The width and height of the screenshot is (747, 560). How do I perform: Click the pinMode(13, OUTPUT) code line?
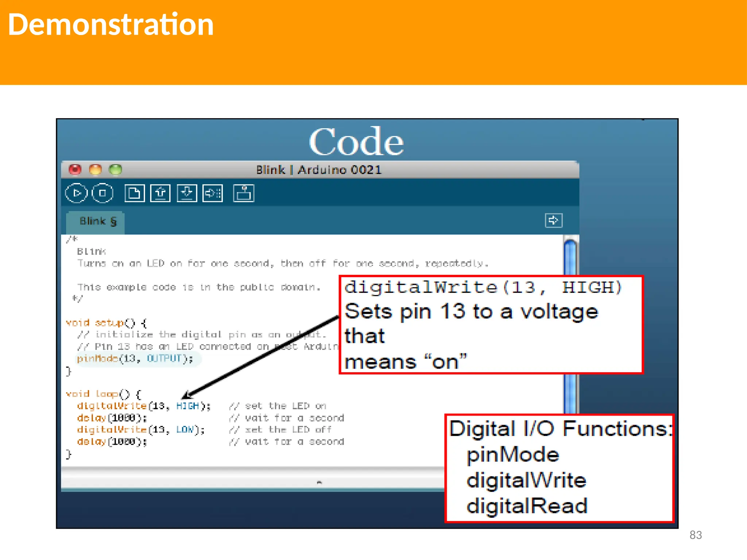pos(135,359)
